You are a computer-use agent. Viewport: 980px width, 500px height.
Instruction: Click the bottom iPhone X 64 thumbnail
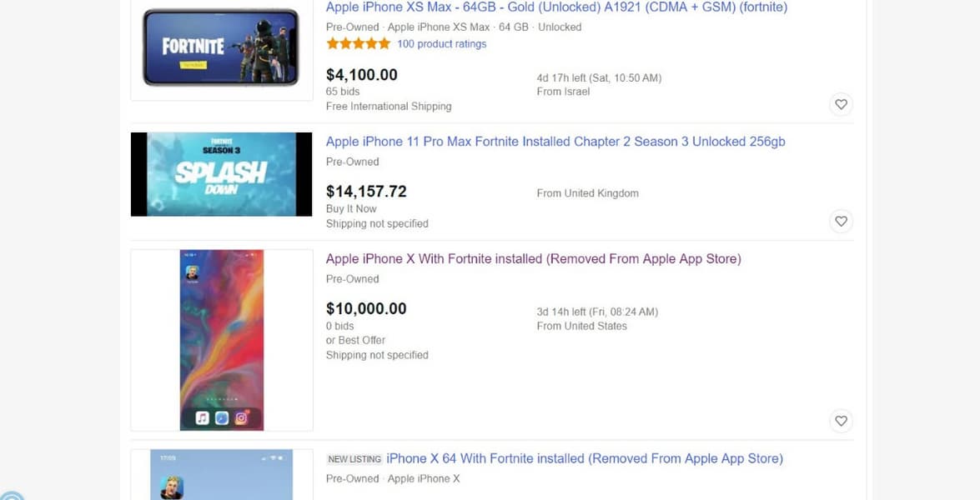(x=221, y=475)
